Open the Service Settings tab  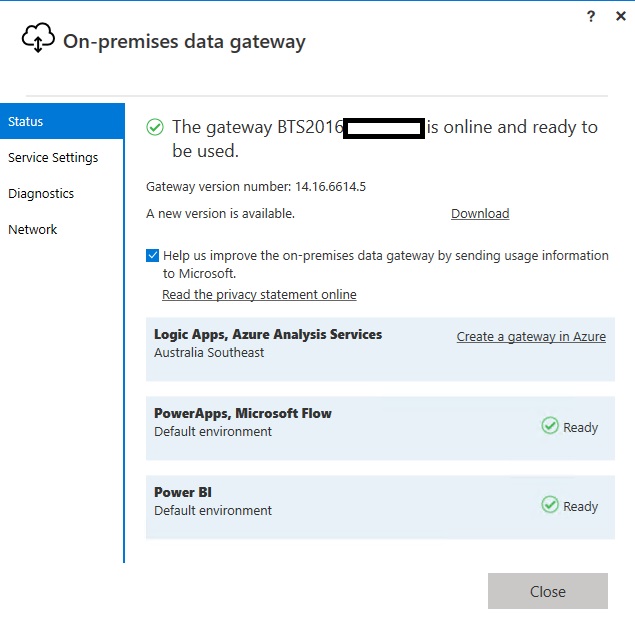(62, 157)
